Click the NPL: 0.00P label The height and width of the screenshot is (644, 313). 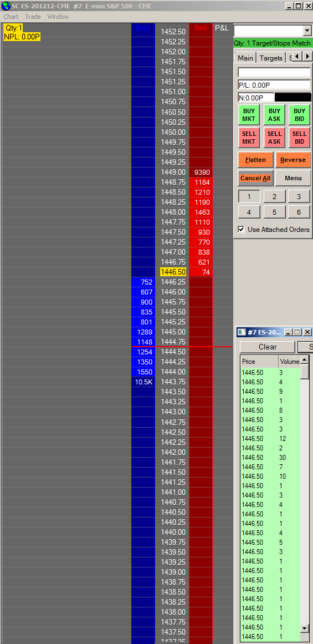click(x=22, y=37)
